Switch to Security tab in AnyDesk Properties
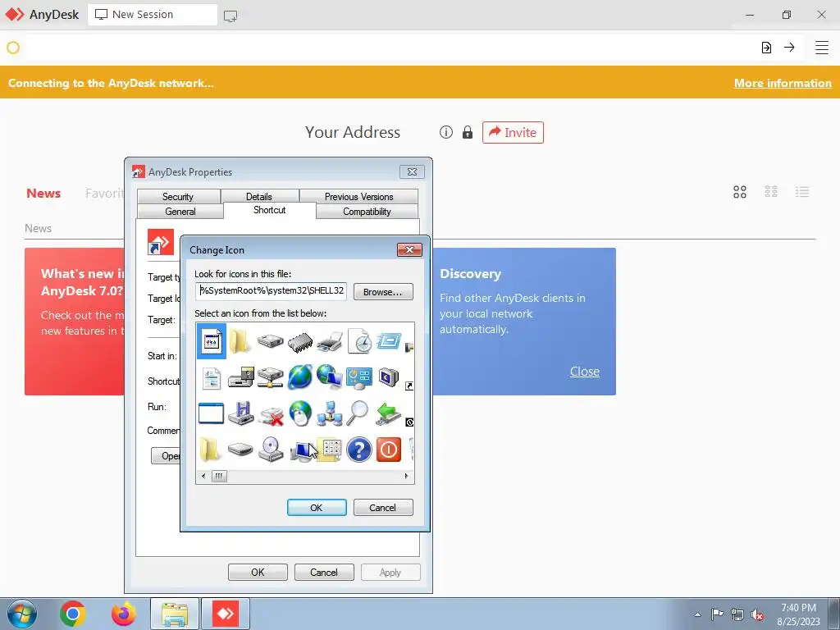This screenshot has height=630, width=840. 178,197
